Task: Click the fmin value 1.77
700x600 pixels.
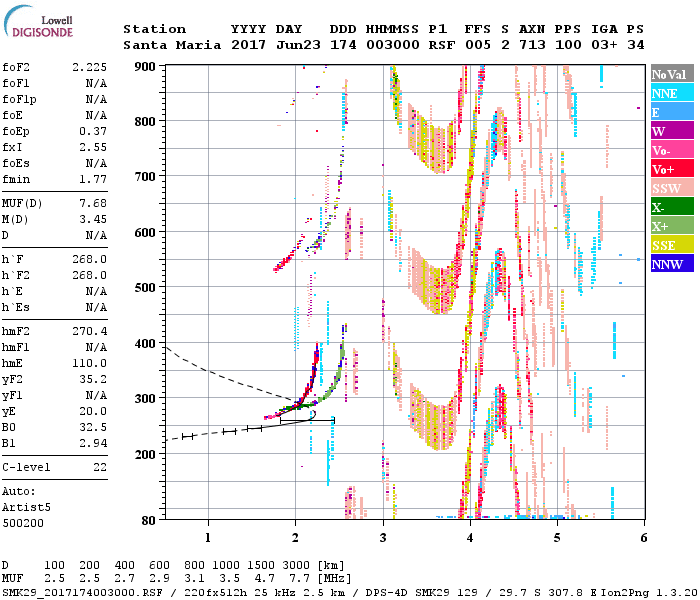Action: pos(93,179)
